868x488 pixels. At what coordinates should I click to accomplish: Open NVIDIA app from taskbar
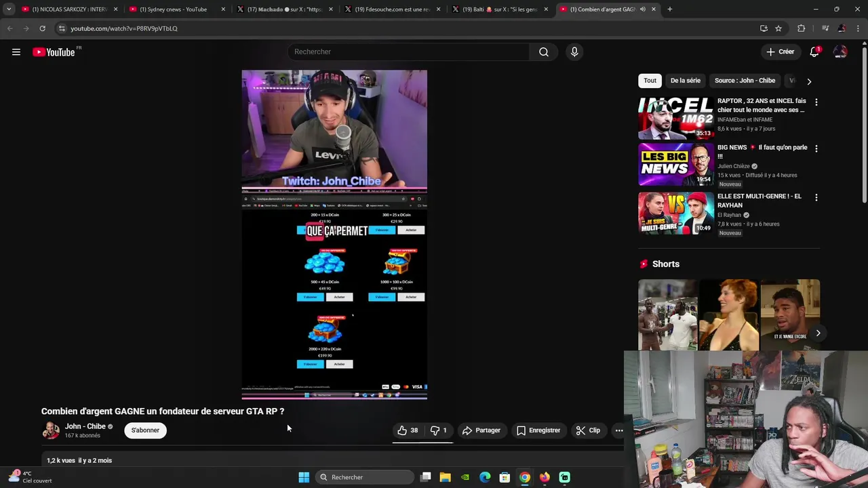[x=465, y=477]
